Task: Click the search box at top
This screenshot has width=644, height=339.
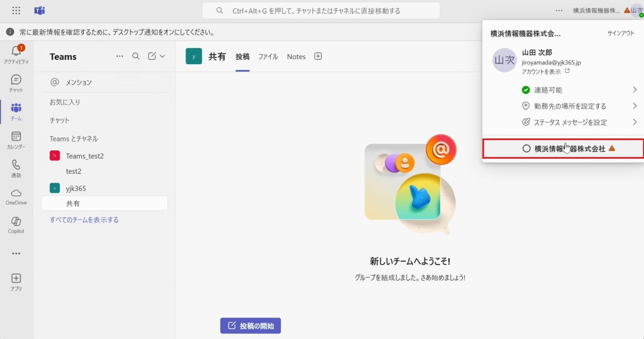Action: click(x=321, y=10)
